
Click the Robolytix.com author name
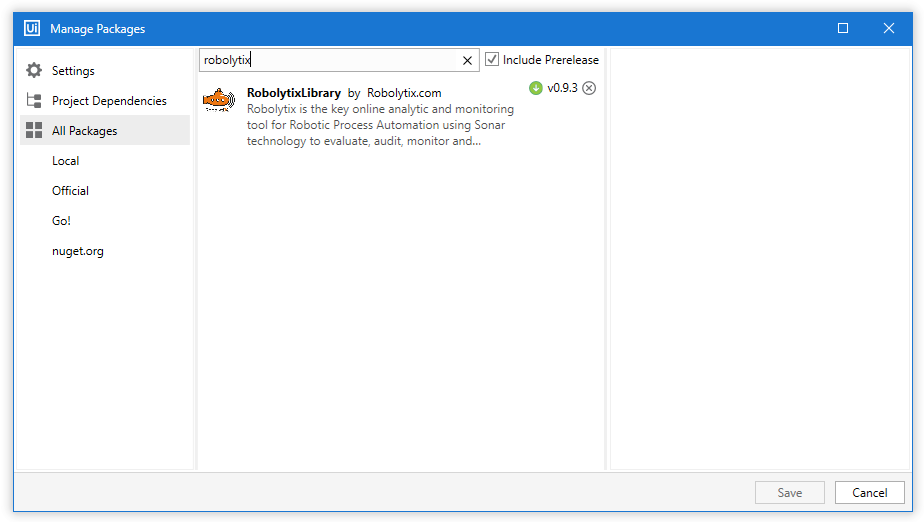404,93
